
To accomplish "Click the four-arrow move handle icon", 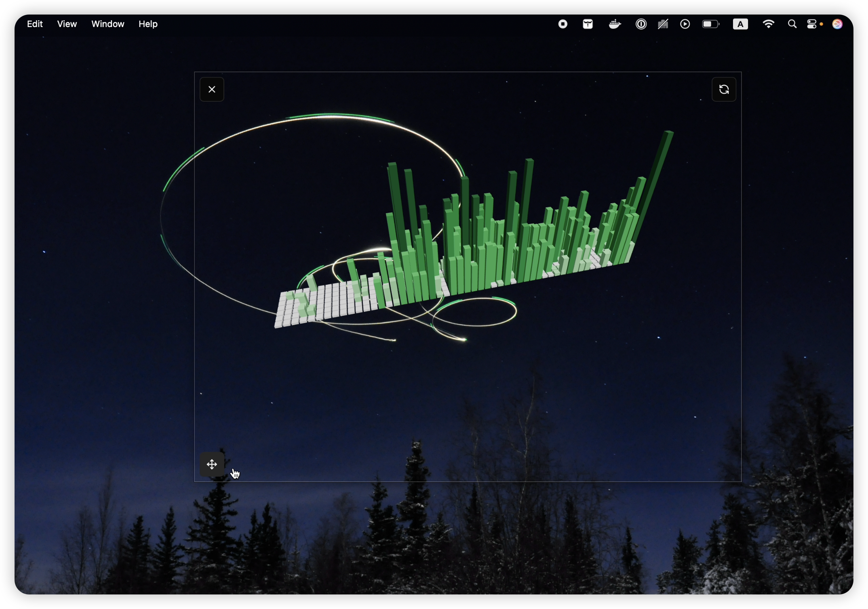I will [x=212, y=464].
